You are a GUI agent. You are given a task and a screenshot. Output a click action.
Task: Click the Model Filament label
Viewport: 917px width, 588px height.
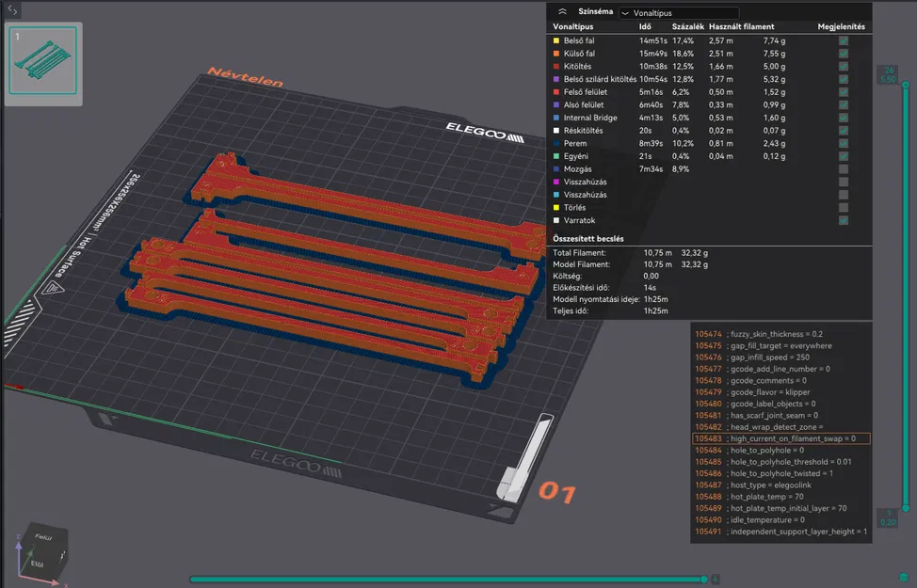pos(581,264)
